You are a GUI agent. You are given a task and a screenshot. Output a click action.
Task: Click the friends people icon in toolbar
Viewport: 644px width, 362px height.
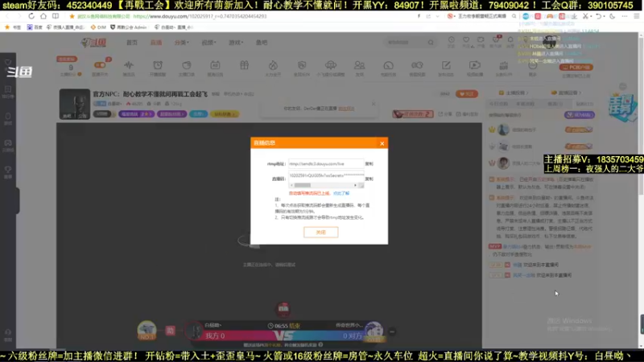359,65
